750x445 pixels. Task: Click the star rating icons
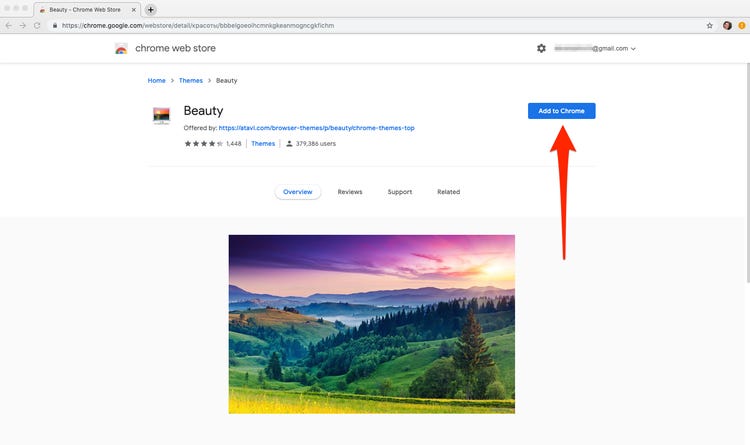pos(203,144)
